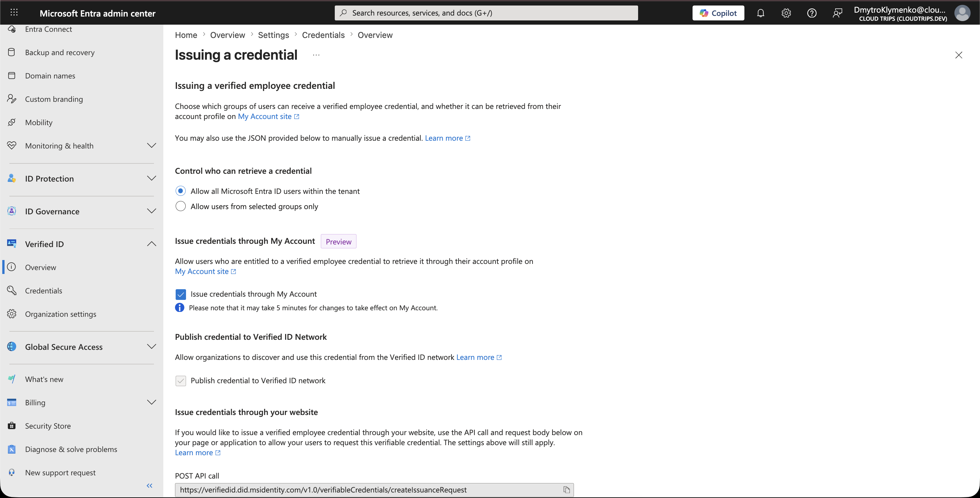The height and width of the screenshot is (498, 980).
Task: Click the Entra Connect sidebar icon
Action: tap(12, 29)
